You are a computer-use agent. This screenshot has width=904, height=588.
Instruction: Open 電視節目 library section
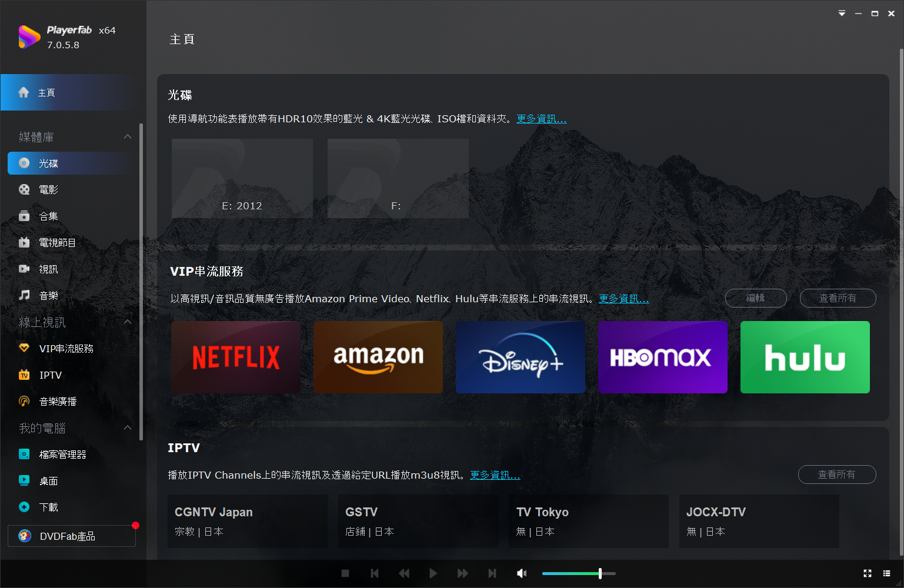click(73, 242)
